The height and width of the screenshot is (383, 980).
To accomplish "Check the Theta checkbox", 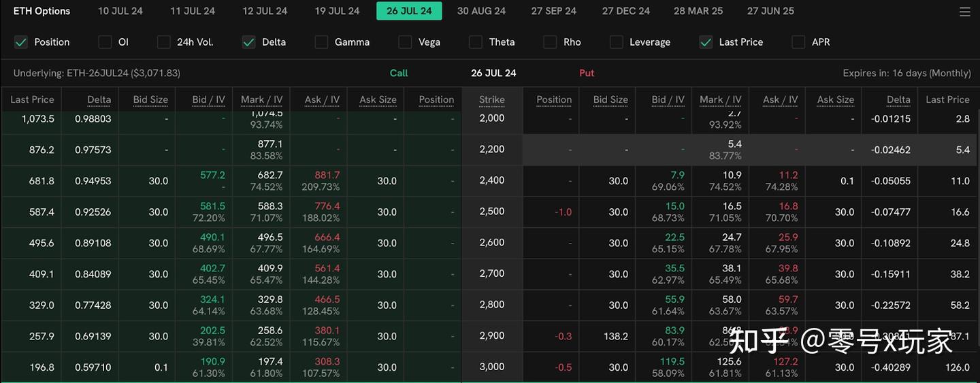I will point(476,42).
